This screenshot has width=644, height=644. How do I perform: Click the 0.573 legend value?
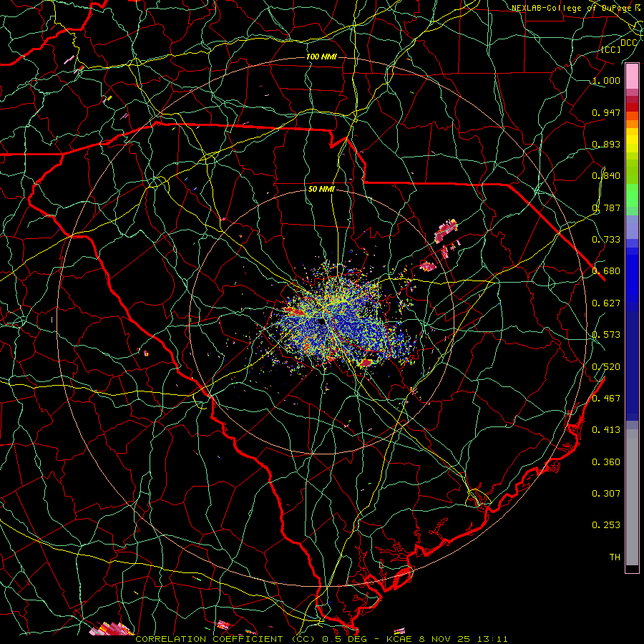[606, 335]
